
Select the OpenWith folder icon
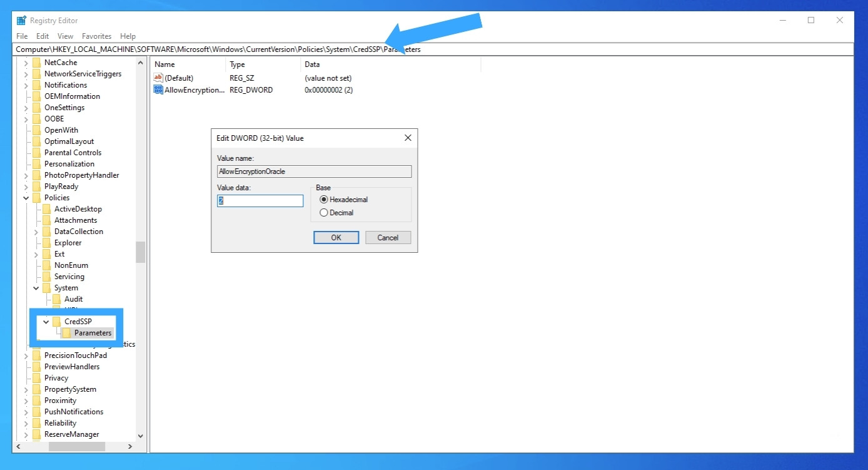pyautogui.click(x=36, y=130)
